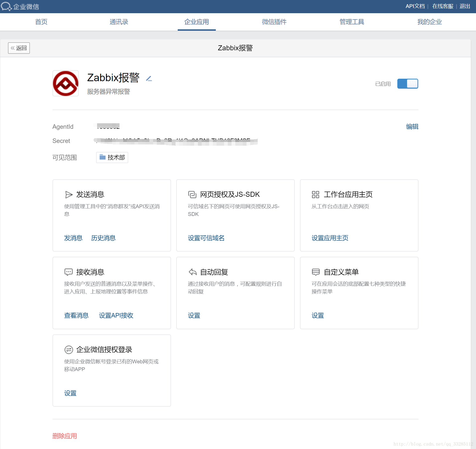Click the 自定义菜单 menu icon
This screenshot has height=449, width=476.
316,272
